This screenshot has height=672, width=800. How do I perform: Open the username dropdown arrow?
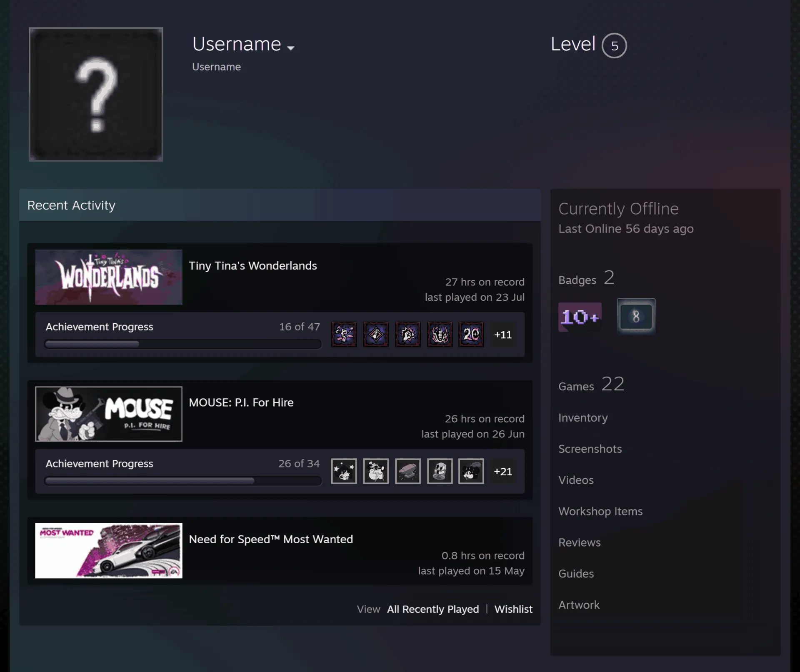291,48
